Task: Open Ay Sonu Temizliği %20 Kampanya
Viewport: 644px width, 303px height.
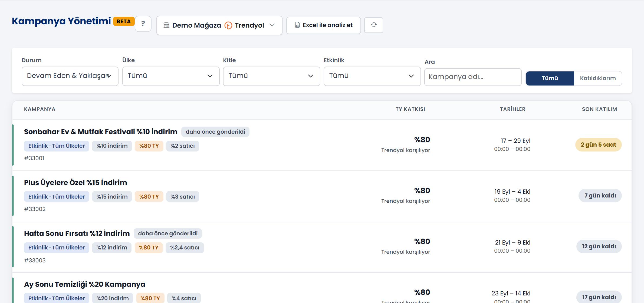Action: click(x=85, y=284)
